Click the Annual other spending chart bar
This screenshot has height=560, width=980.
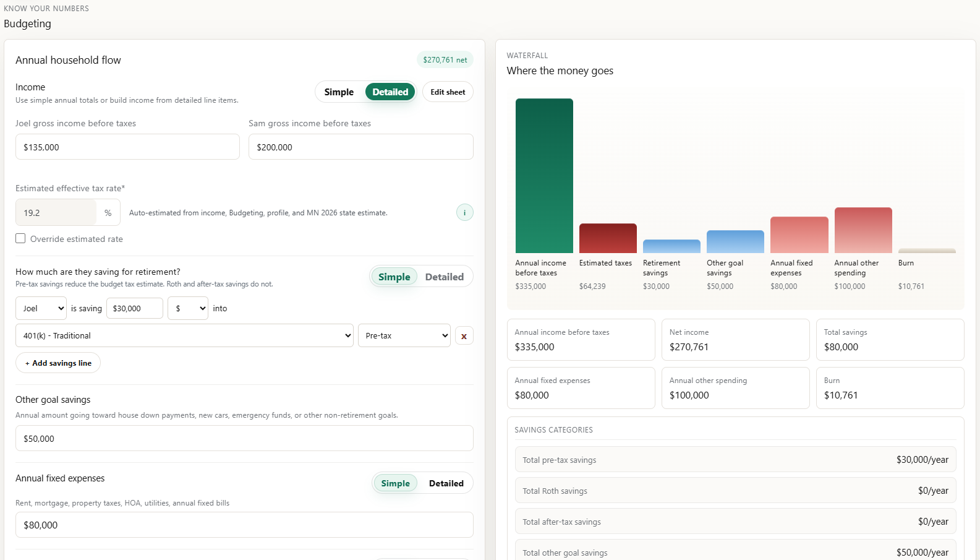click(x=863, y=230)
